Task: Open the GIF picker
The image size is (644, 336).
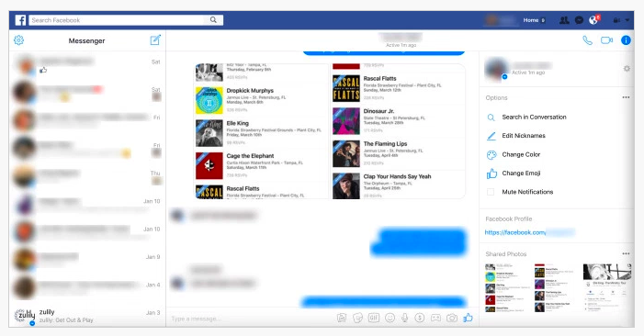Action: click(x=374, y=318)
